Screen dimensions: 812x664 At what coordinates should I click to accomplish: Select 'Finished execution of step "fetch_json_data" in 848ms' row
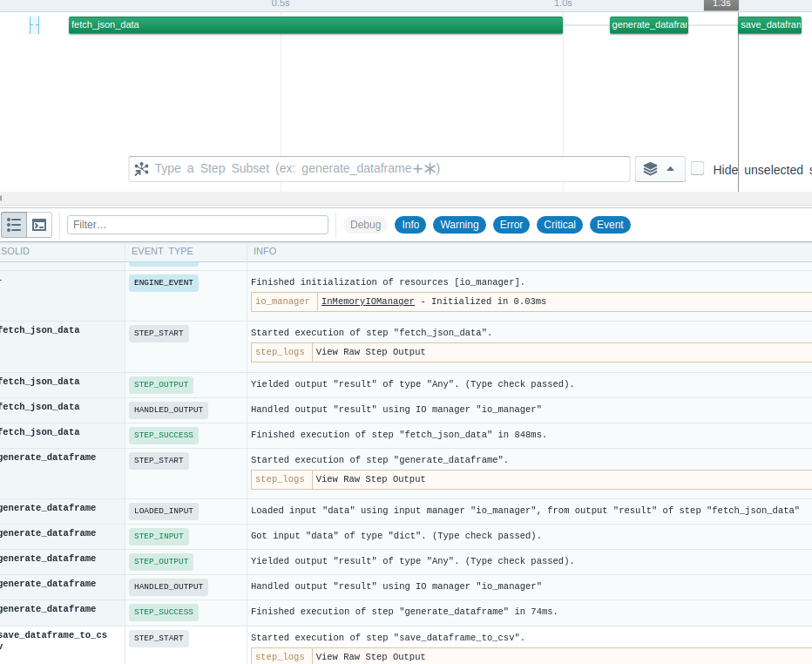point(406,436)
